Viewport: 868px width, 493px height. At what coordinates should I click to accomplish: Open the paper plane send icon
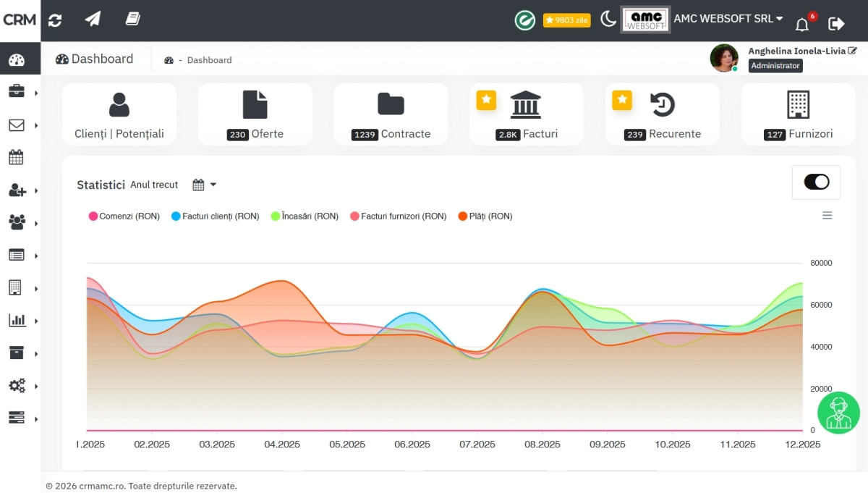(x=93, y=20)
